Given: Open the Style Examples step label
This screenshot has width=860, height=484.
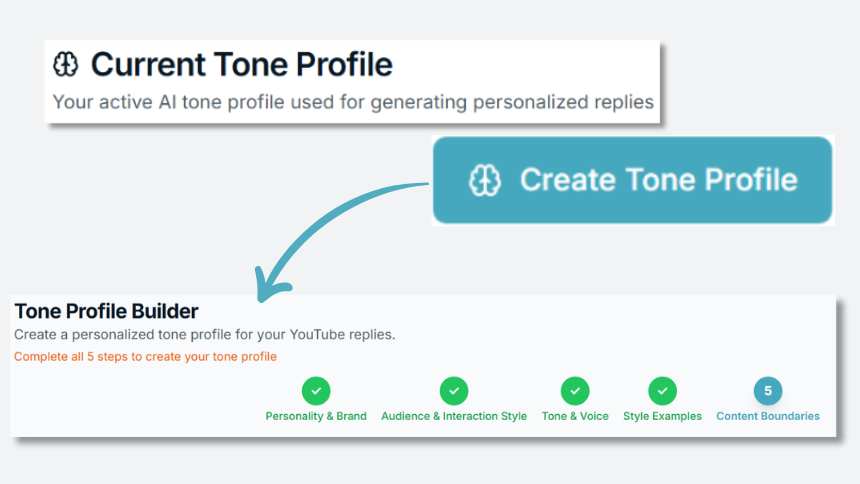Looking at the screenshot, I should [662, 416].
